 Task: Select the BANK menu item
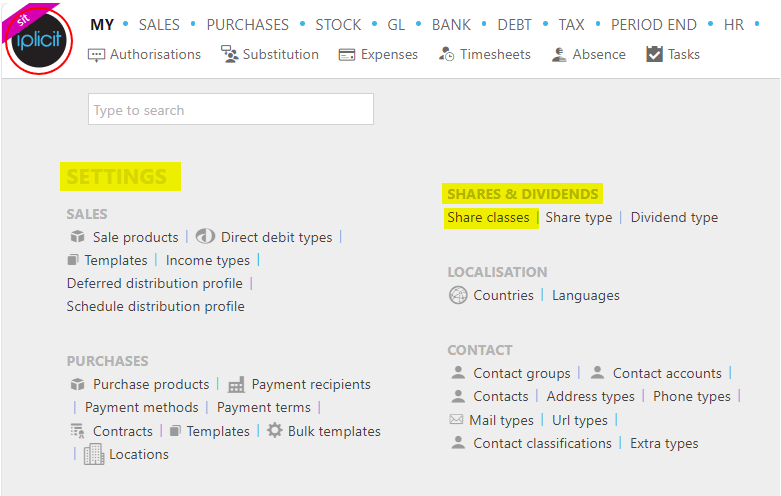tap(451, 24)
